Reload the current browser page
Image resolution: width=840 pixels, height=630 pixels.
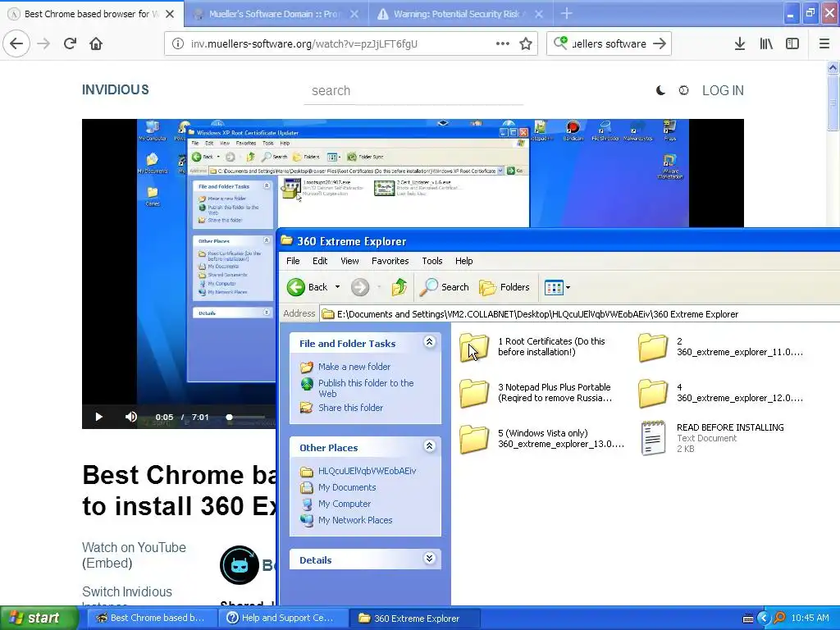[71, 44]
